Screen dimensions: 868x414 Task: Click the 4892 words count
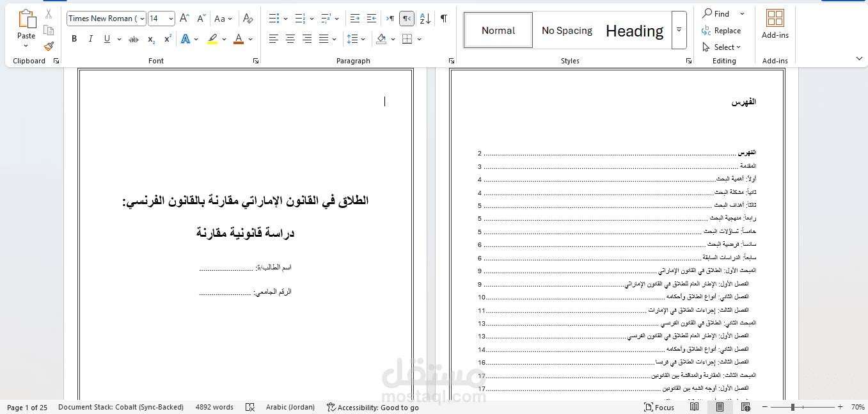[x=214, y=408]
